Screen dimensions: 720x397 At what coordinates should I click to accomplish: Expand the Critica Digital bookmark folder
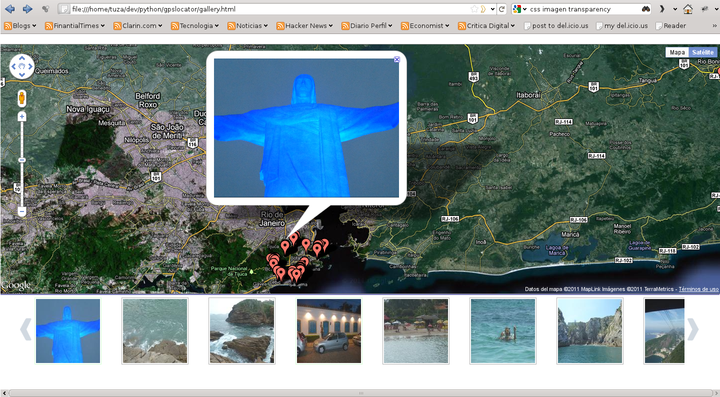(x=486, y=26)
